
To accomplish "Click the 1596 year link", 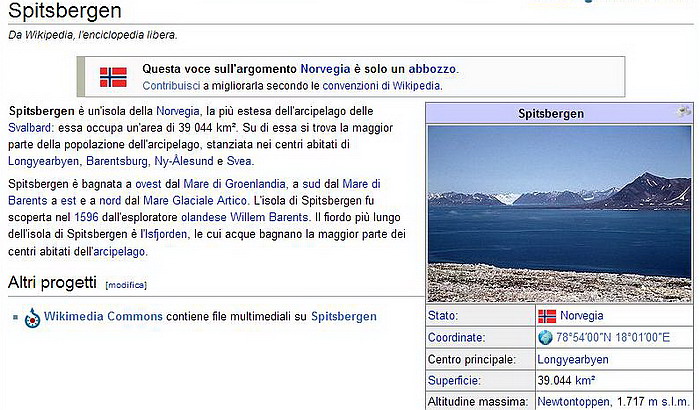I will pyautogui.click(x=86, y=218).
